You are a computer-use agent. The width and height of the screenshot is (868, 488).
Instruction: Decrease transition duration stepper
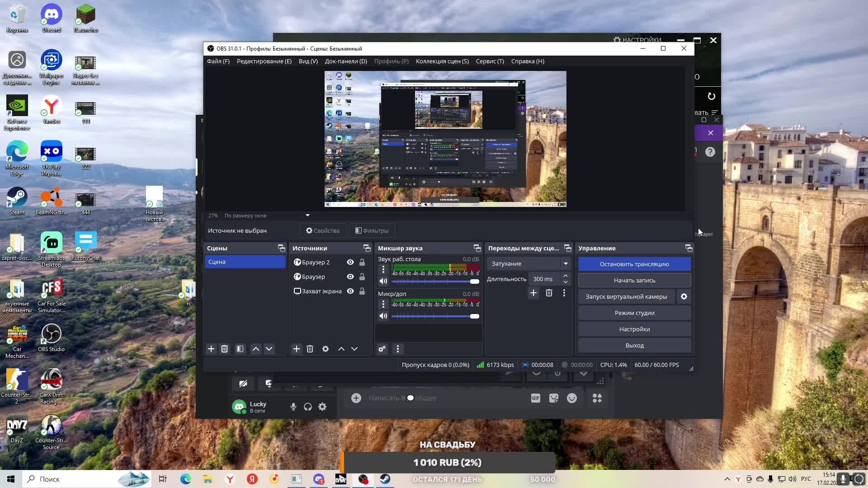(565, 282)
